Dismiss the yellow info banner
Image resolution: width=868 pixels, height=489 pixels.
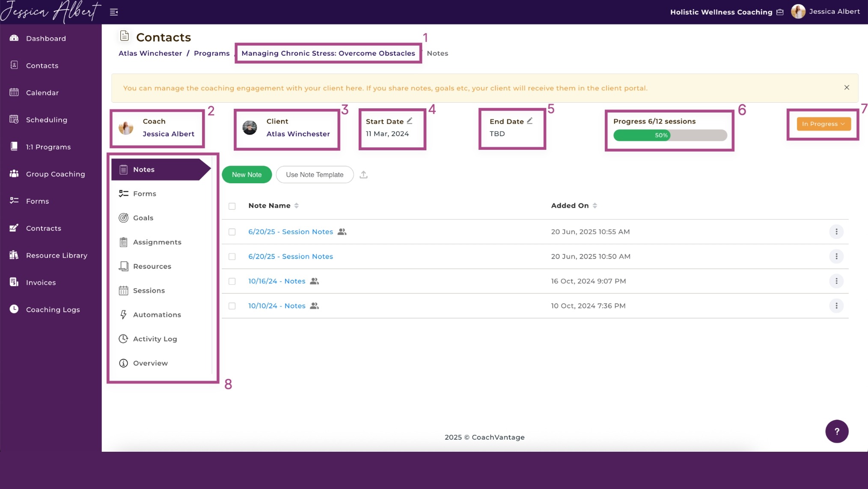click(847, 87)
